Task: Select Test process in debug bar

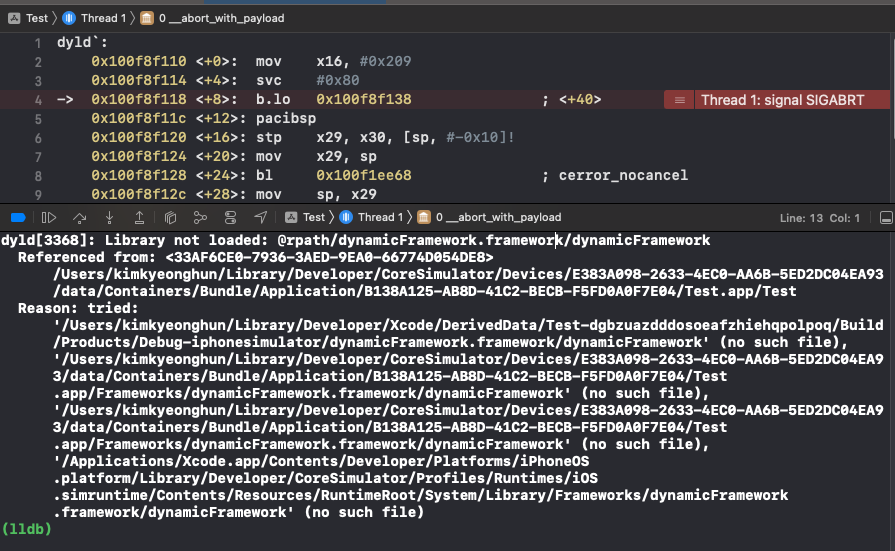Action: 305,218
